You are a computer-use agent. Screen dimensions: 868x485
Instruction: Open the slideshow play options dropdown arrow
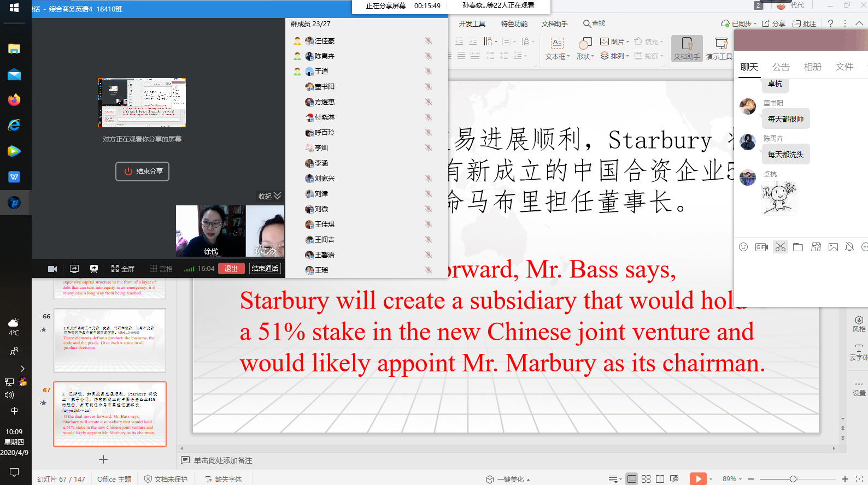click(711, 479)
